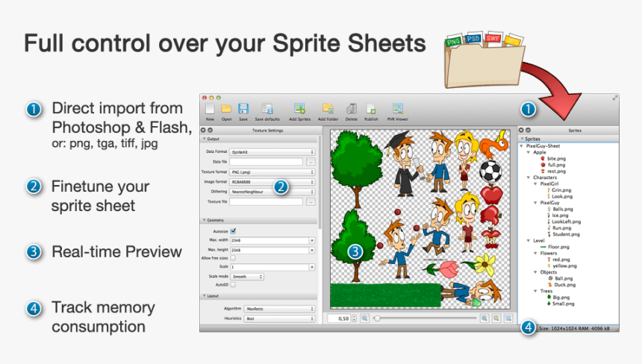Click the sprite sheet preview canvas
The image size is (642, 364).
(420, 219)
